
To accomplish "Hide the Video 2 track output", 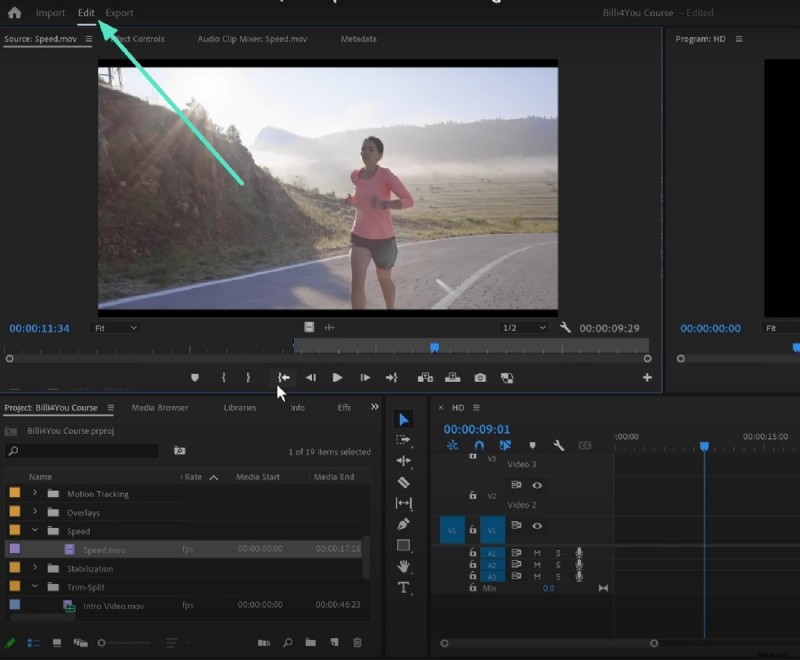I will (x=537, y=485).
